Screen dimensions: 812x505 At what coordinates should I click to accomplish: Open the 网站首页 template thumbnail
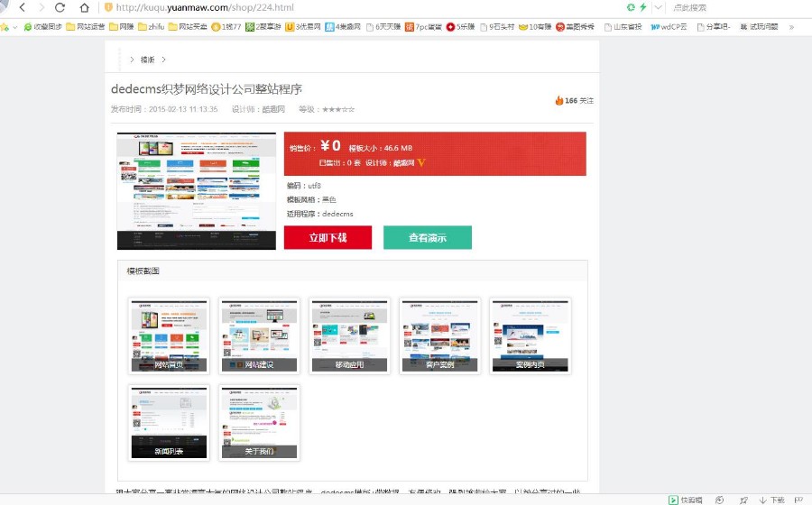tap(169, 335)
